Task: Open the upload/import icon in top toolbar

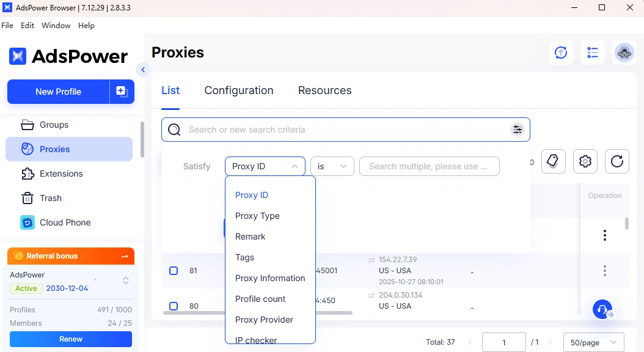Action: pyautogui.click(x=560, y=53)
